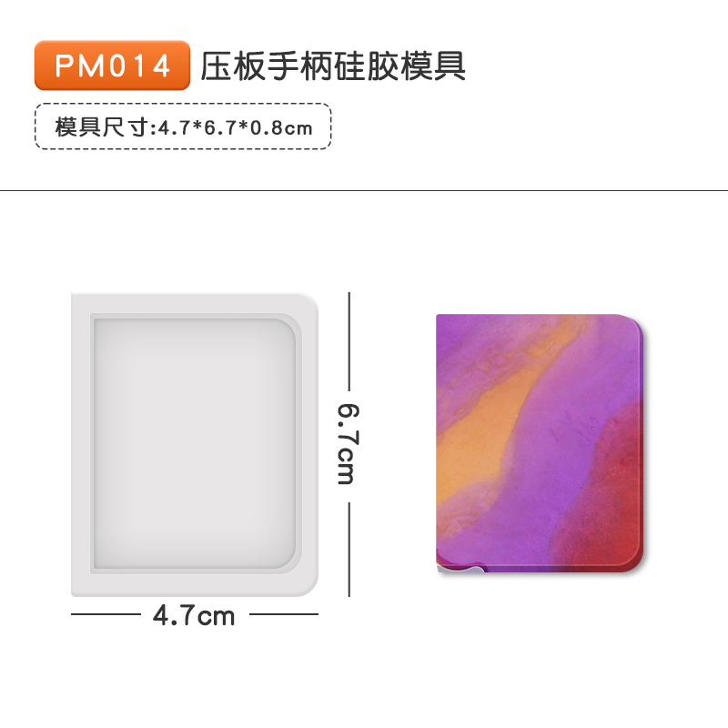Click the horizontal divider line under the header
This screenshot has width=728, height=728.
[364, 190]
